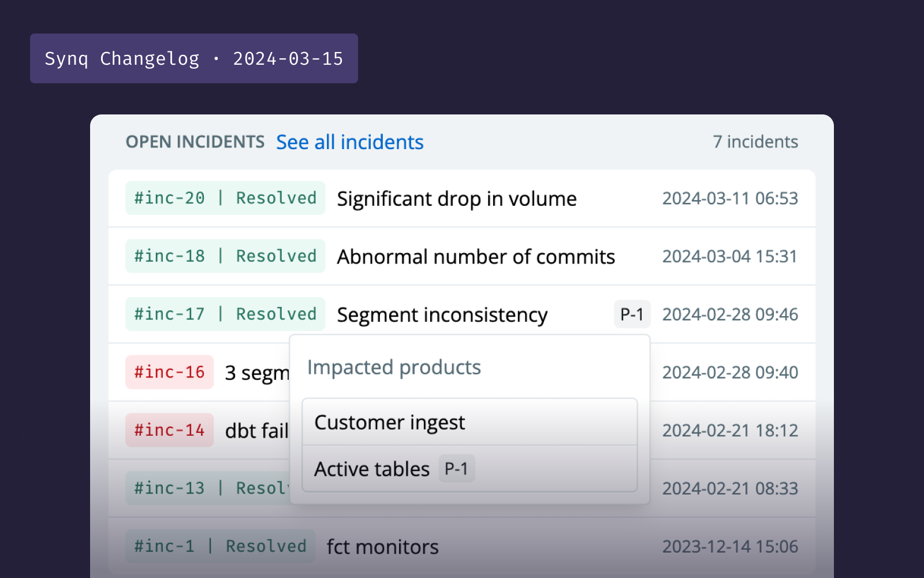Open the Segment inconsistency incident
This screenshot has height=578, width=924.
[x=442, y=315]
